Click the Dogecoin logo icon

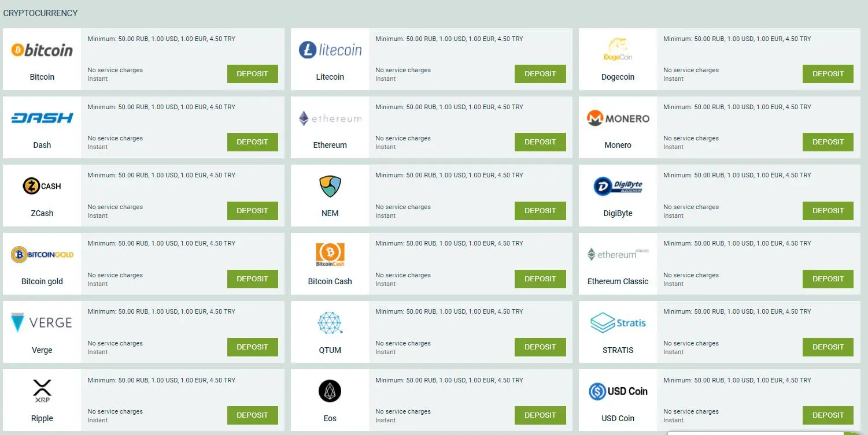click(618, 50)
